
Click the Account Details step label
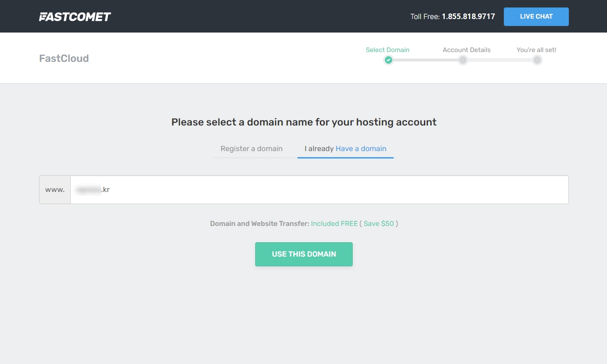point(467,50)
